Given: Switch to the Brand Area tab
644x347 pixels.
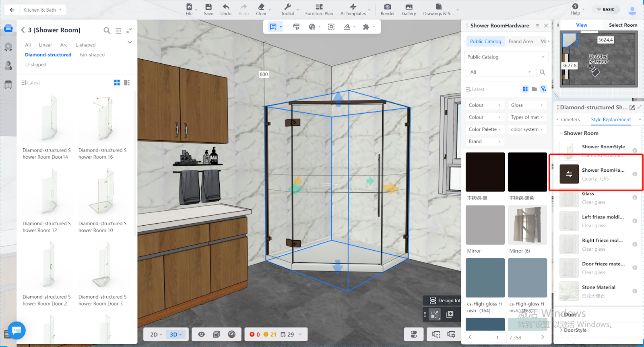Looking at the screenshot, I should click(520, 42).
